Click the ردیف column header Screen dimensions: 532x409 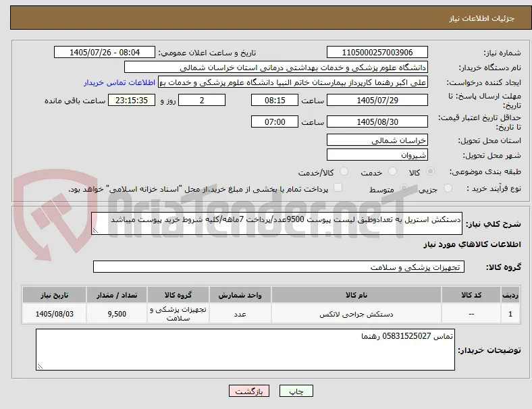510,295
